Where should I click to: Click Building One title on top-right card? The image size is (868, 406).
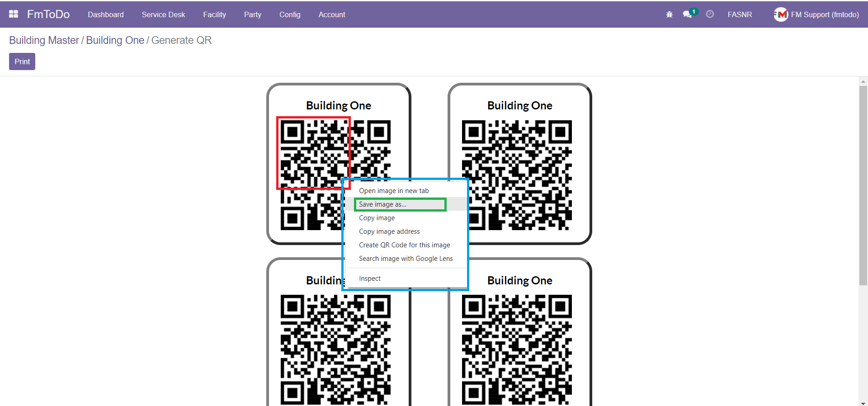coord(520,106)
